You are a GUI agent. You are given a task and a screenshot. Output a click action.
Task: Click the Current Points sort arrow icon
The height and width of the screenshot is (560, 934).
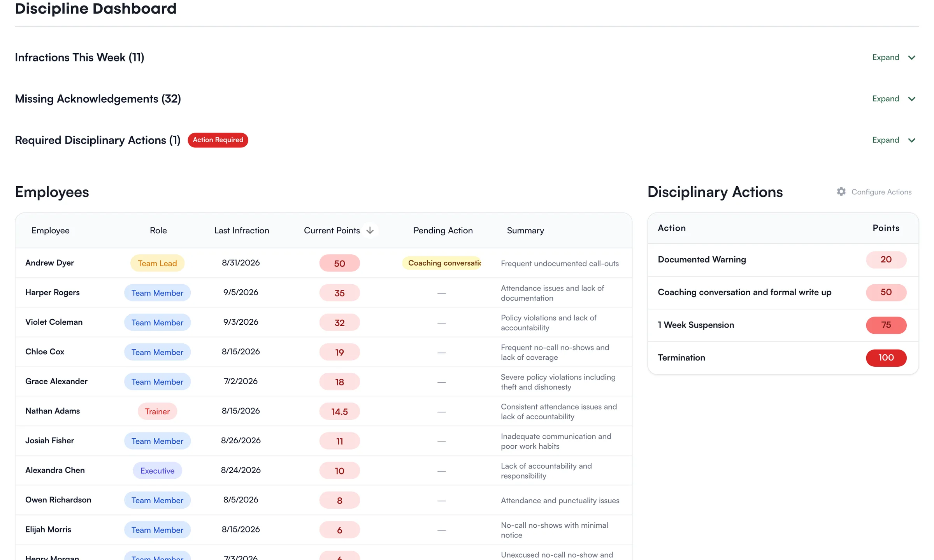[x=370, y=230]
